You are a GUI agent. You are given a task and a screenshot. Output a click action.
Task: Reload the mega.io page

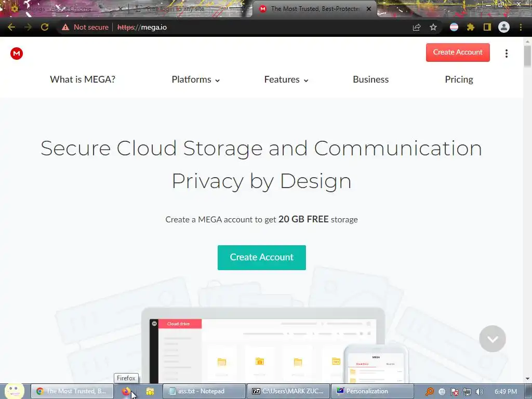pyautogui.click(x=45, y=27)
